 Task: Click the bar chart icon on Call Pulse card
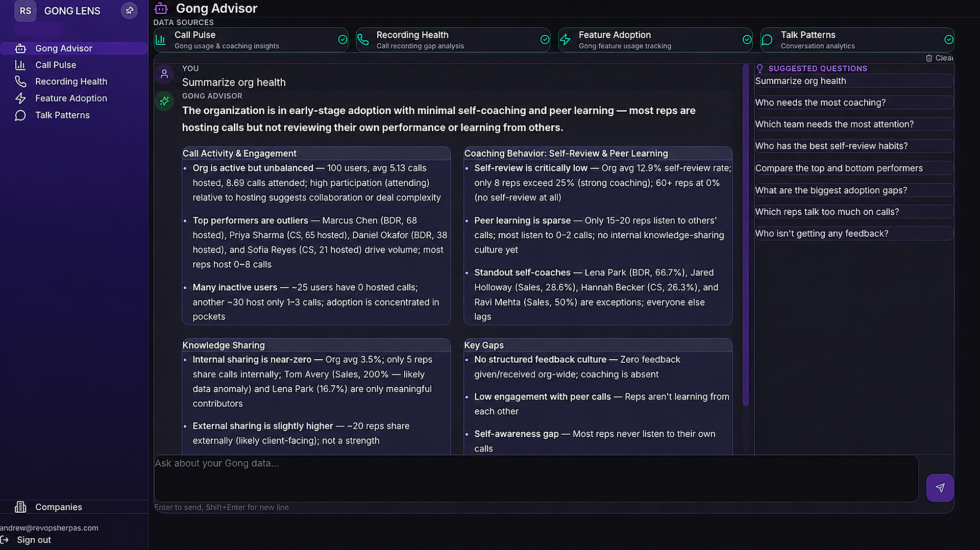(161, 40)
